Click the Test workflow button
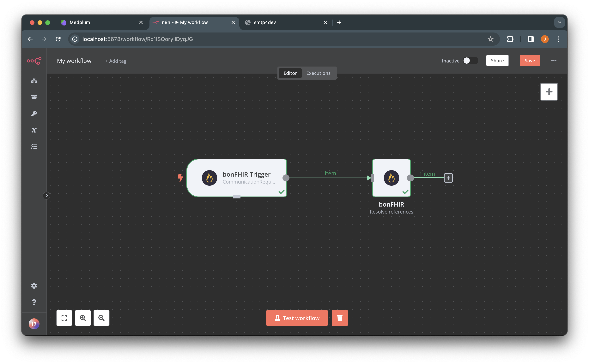This screenshot has width=589, height=364. [x=297, y=318]
